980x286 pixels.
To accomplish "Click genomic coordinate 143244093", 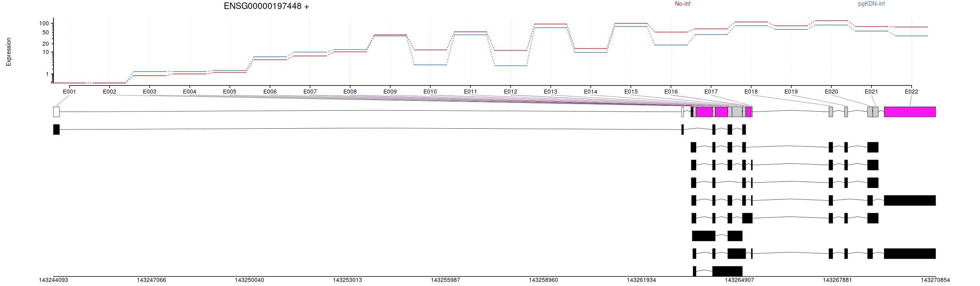I will click(53, 280).
